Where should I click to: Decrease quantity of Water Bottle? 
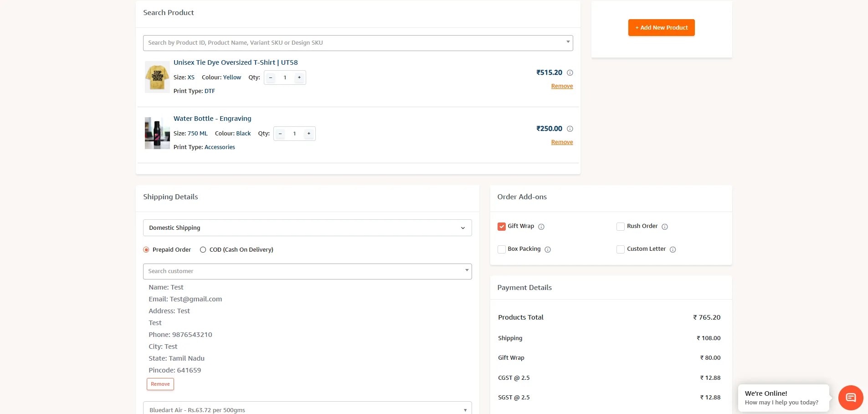(x=280, y=134)
